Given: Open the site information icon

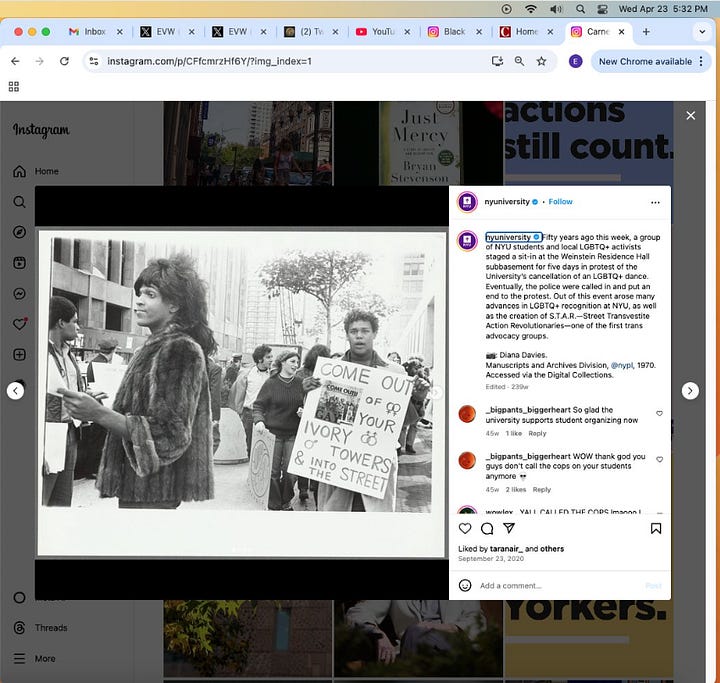Looking at the screenshot, I should [x=94, y=61].
